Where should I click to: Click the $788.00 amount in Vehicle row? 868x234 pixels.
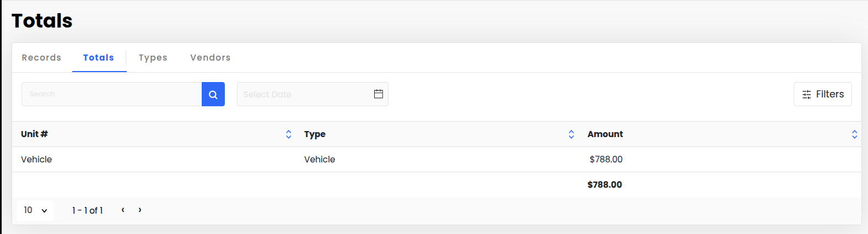(x=606, y=160)
